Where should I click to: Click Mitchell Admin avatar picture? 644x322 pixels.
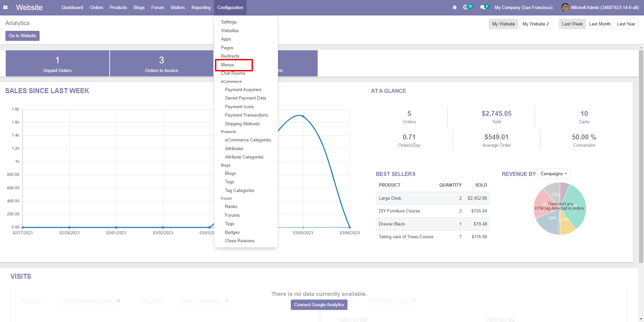[x=565, y=7]
